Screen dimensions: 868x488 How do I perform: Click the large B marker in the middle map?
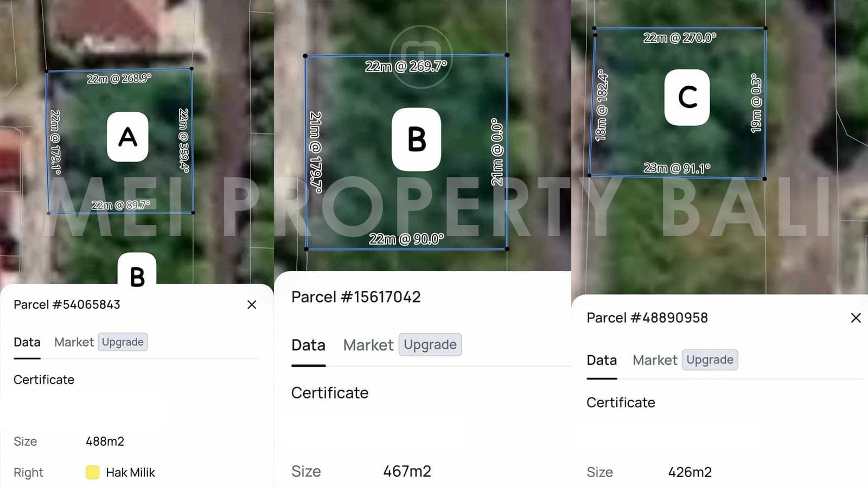tap(416, 139)
